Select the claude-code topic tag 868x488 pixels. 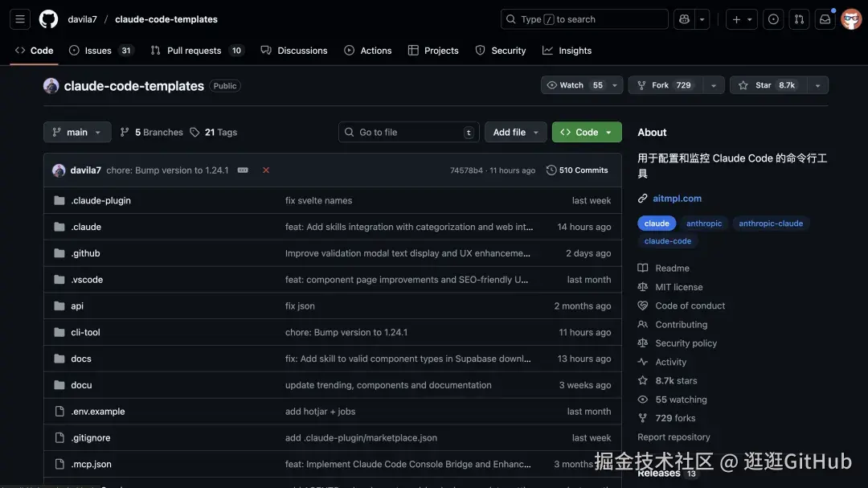pos(668,241)
